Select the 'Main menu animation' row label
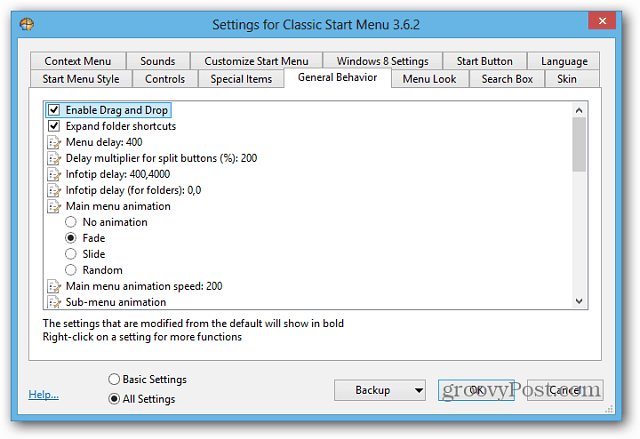The image size is (640, 439). pyautogui.click(x=118, y=206)
